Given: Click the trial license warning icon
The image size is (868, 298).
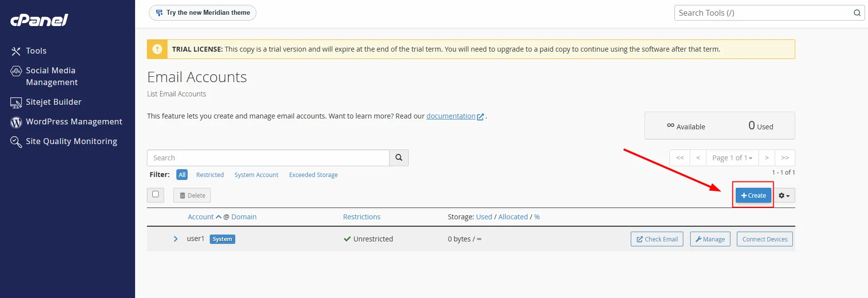Looking at the screenshot, I should pos(157,49).
